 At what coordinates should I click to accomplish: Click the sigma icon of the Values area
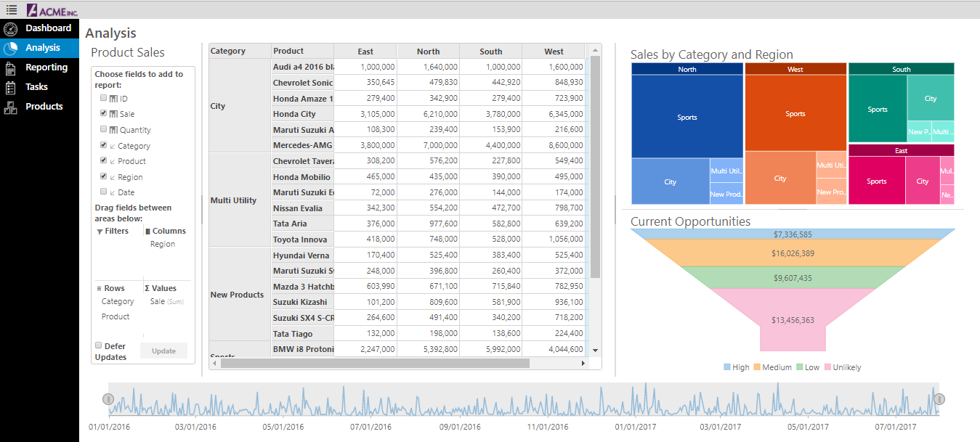[147, 288]
